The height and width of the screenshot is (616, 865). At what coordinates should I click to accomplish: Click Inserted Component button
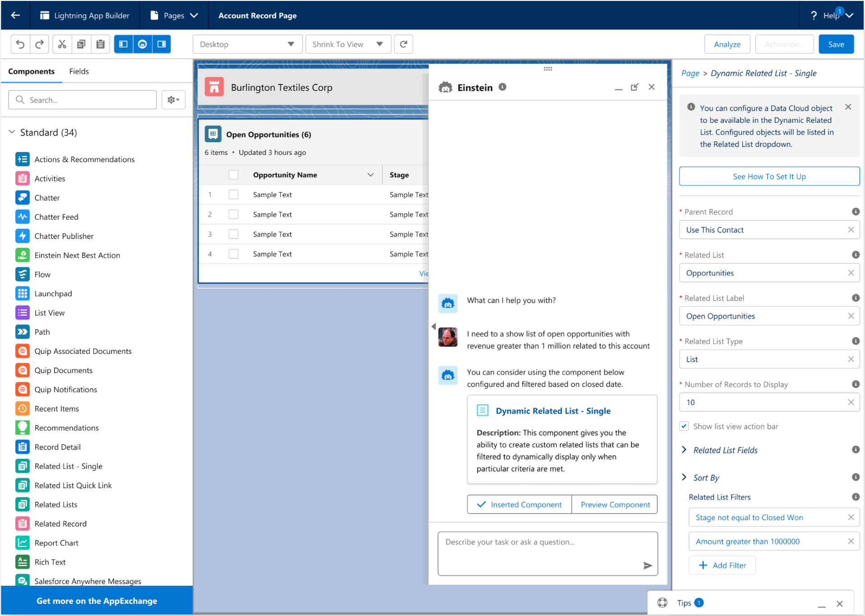[x=519, y=504]
